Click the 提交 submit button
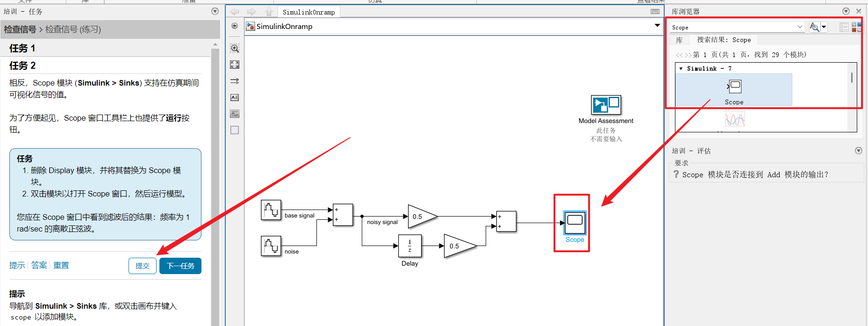The width and height of the screenshot is (868, 326). pyautogui.click(x=143, y=266)
